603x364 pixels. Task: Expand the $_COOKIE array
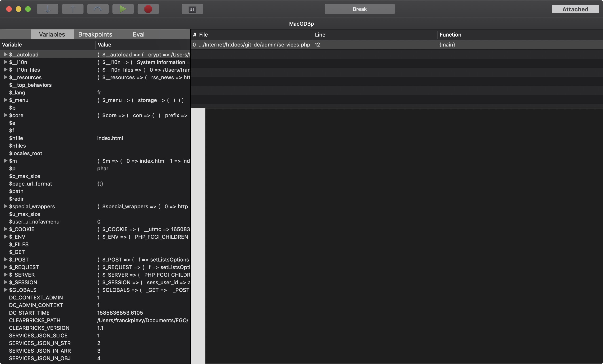click(x=5, y=229)
